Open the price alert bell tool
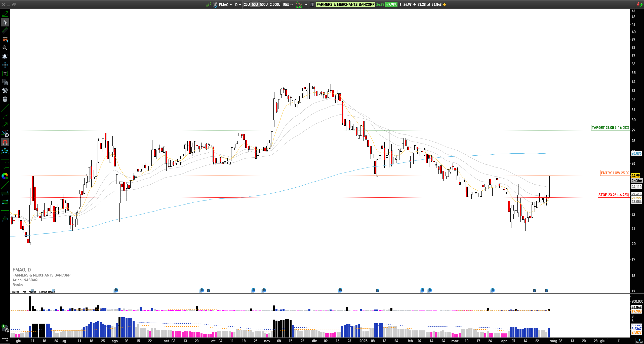 click(x=5, y=56)
